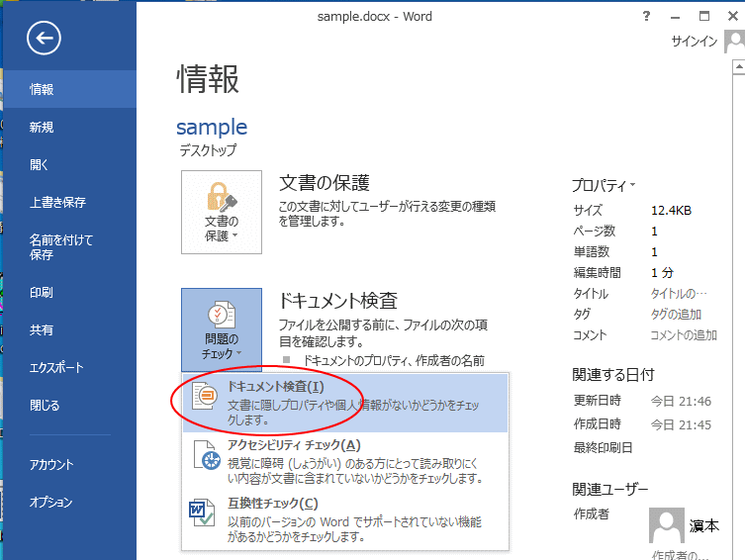Screen dimensions: 745x560
Task: Click the コメントの追加 field
Action: point(684,334)
